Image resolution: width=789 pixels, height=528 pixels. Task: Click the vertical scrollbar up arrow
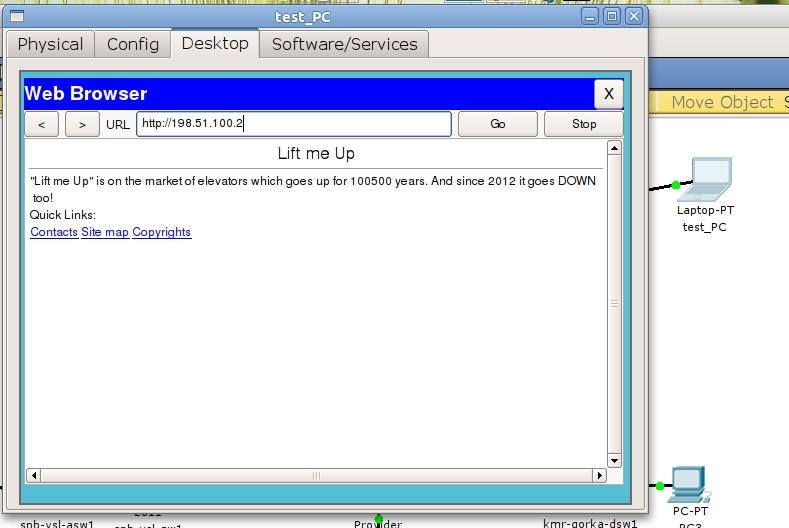tap(615, 149)
